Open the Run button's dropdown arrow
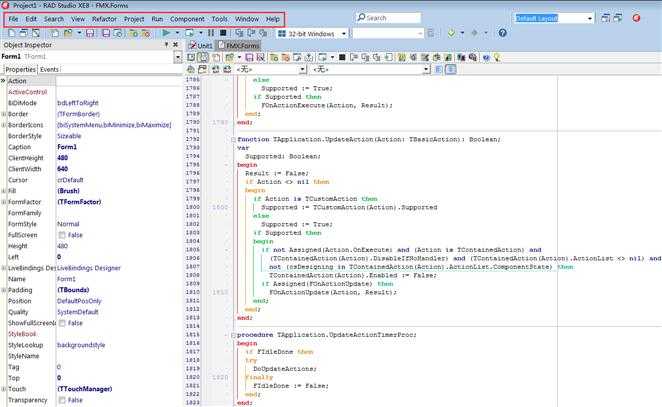Viewport: 662px width, 407px height. (x=177, y=33)
